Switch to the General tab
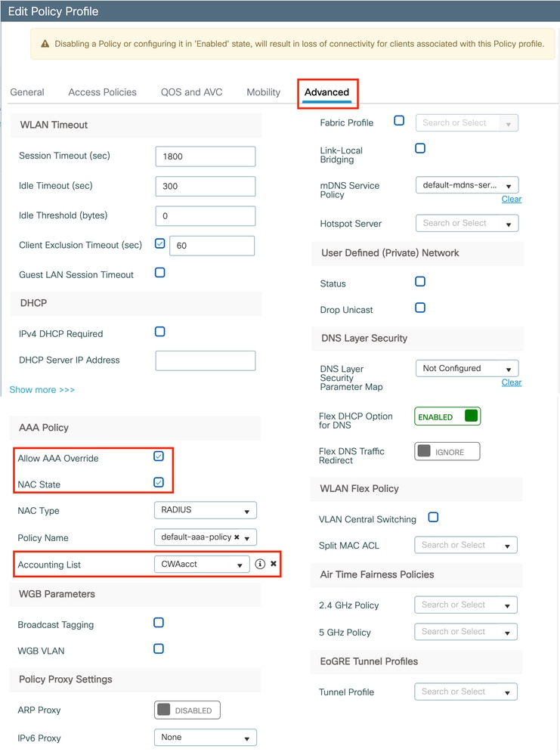Image resolution: width=560 pixels, height=755 pixels. coord(27,92)
